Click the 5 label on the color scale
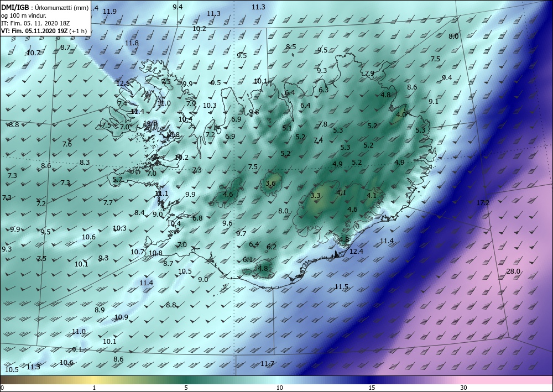The image size is (553, 392). click(186, 388)
